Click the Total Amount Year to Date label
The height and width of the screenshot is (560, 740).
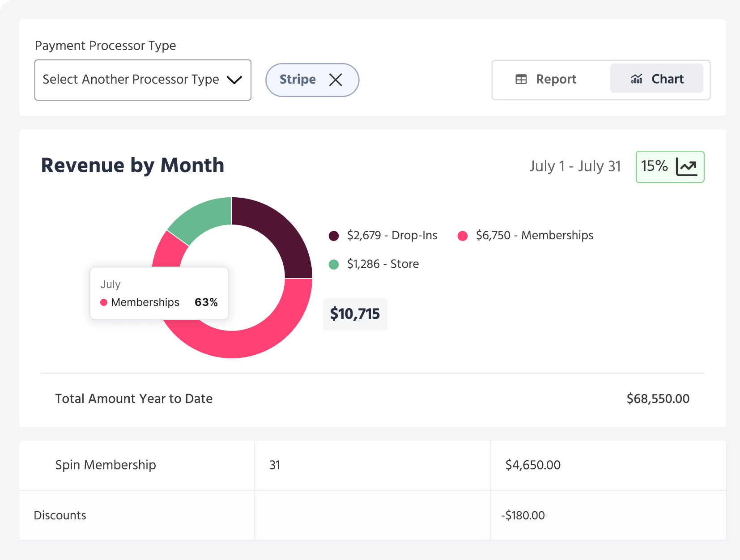click(134, 399)
